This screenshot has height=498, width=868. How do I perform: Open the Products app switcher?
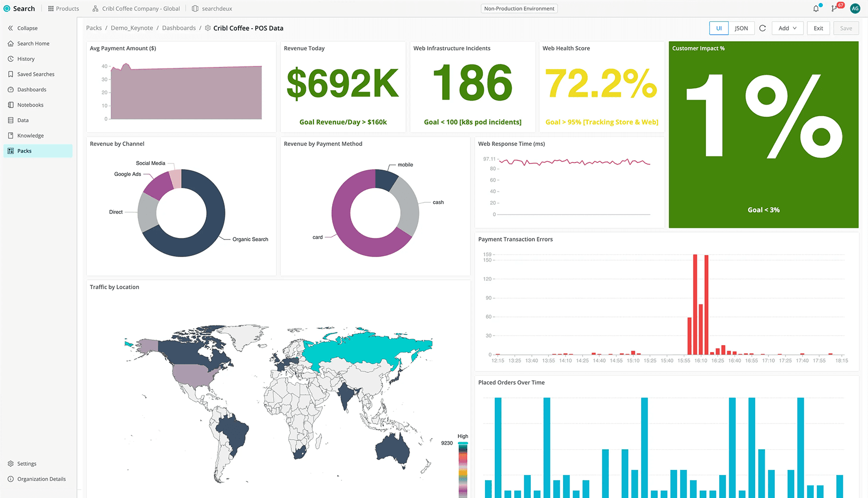(x=63, y=8)
